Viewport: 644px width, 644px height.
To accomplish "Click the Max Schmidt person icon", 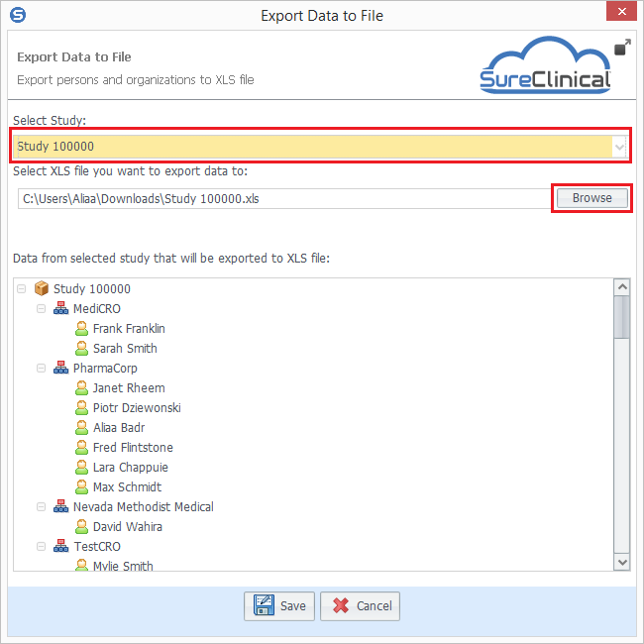I will [81, 486].
